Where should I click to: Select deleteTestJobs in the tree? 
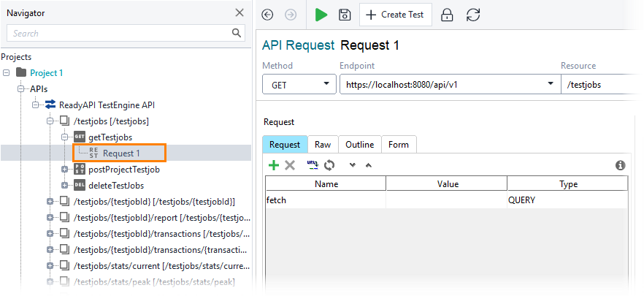coord(116,186)
